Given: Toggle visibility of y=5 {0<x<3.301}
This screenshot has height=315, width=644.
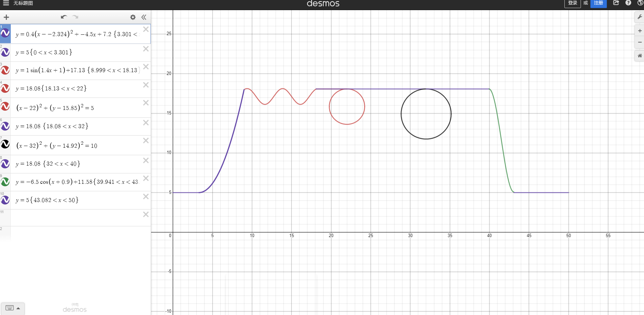Looking at the screenshot, I should 5,52.
